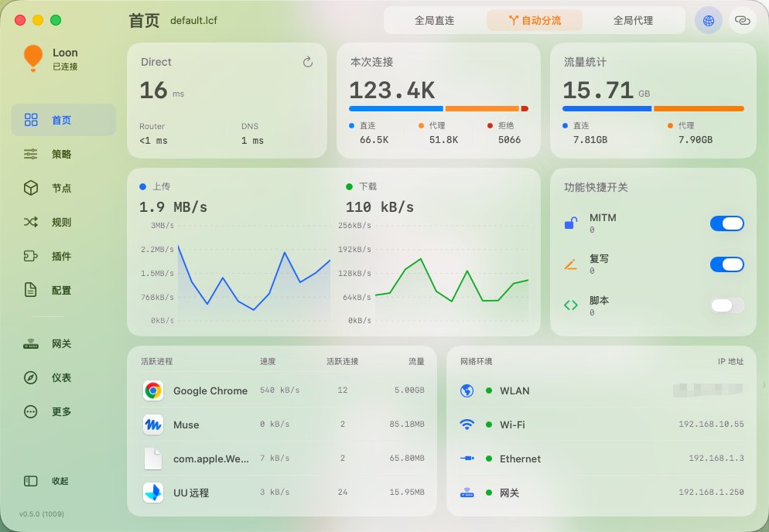Turn off the MITM switch

[726, 223]
